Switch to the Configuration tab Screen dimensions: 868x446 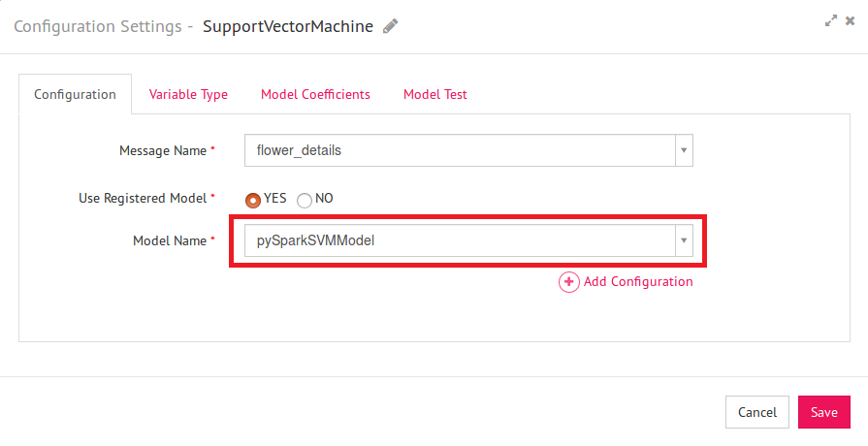click(x=75, y=94)
